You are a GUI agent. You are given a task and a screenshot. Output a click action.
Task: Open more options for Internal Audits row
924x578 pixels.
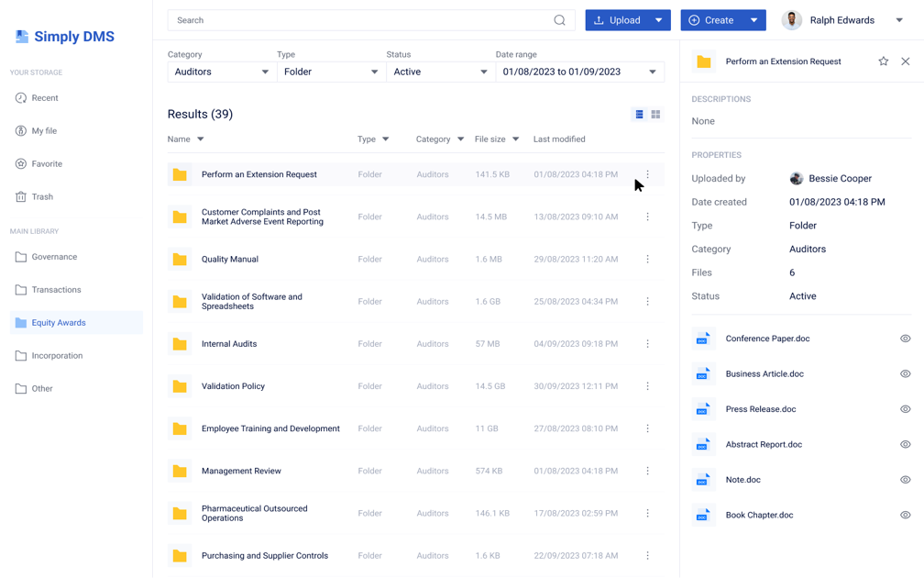tap(647, 344)
